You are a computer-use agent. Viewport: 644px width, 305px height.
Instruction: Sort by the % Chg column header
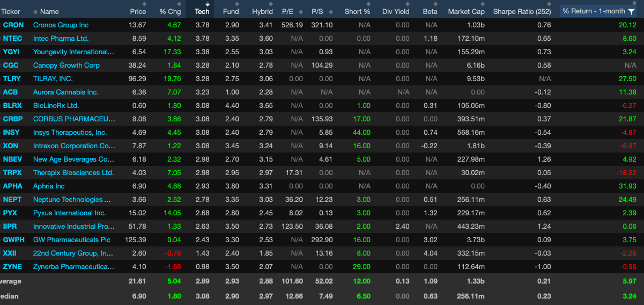[170, 11]
